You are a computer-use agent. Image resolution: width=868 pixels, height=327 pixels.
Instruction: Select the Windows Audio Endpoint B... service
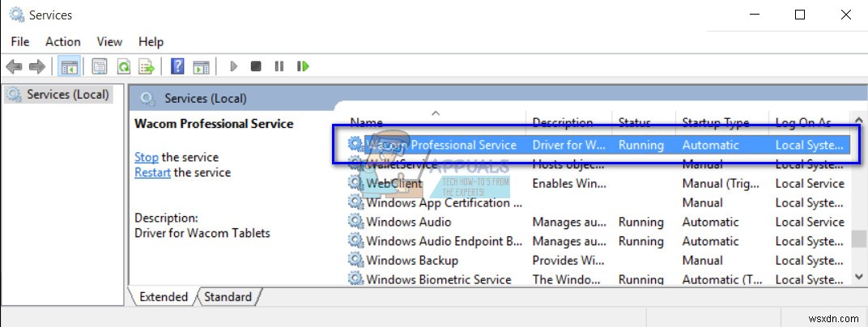445,241
